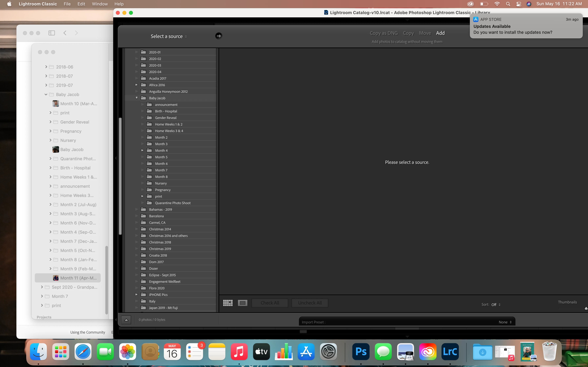Image resolution: width=588 pixels, height=367 pixels.
Task: Open Creative Cloud dock icon
Action: point(428,351)
